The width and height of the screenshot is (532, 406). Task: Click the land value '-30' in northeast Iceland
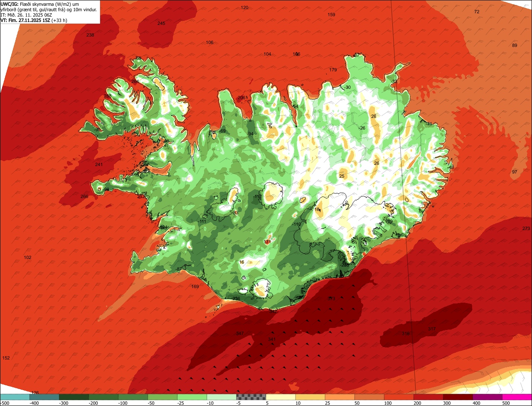pos(347,88)
